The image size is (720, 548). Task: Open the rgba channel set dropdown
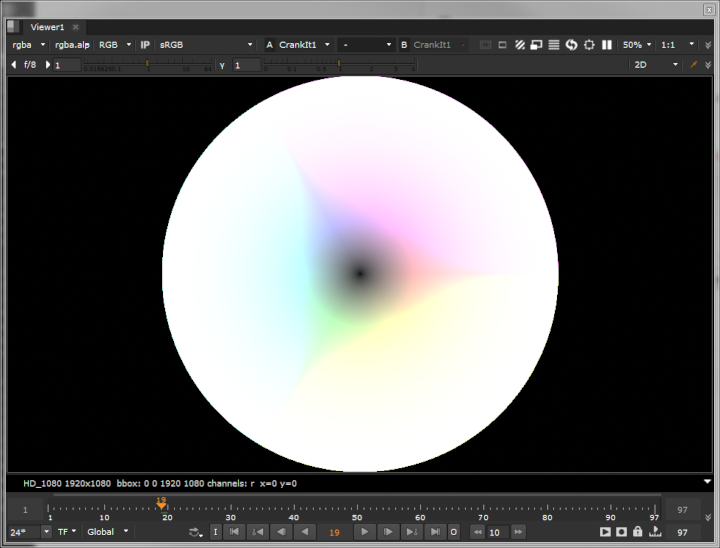pyautogui.click(x=28, y=45)
